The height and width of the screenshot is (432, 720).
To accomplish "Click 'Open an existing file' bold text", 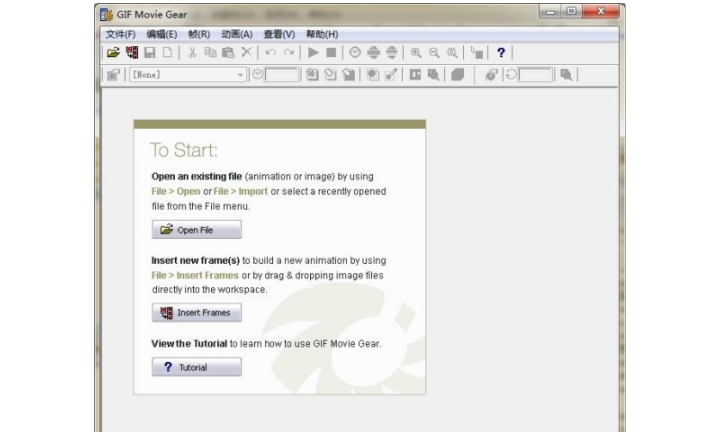I will coord(197,176).
